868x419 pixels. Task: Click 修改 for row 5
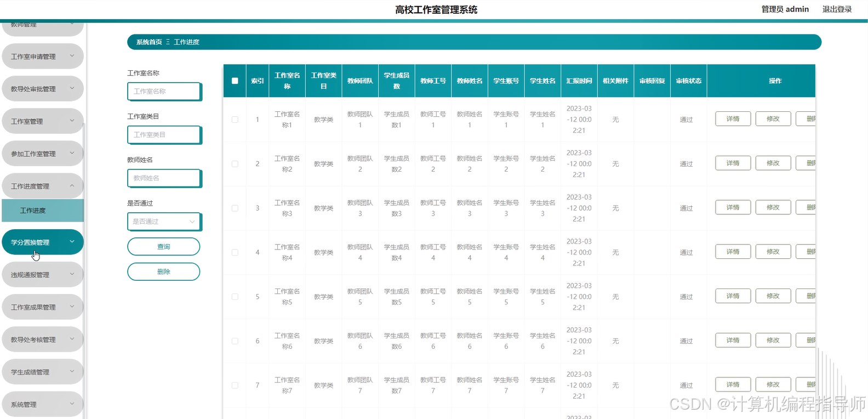(773, 296)
